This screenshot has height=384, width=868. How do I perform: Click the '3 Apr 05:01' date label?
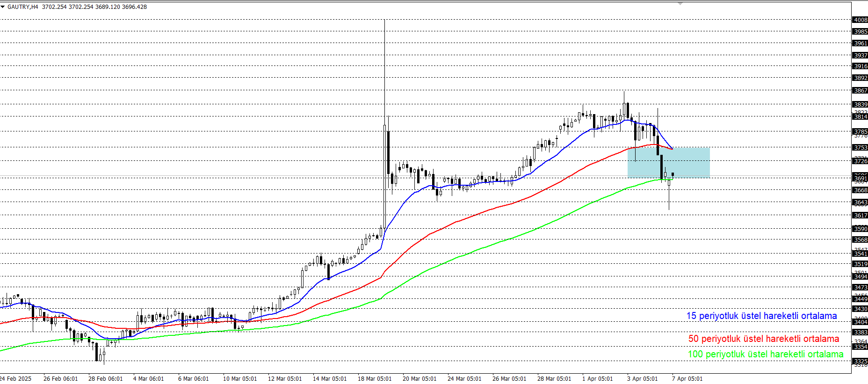(x=642, y=378)
